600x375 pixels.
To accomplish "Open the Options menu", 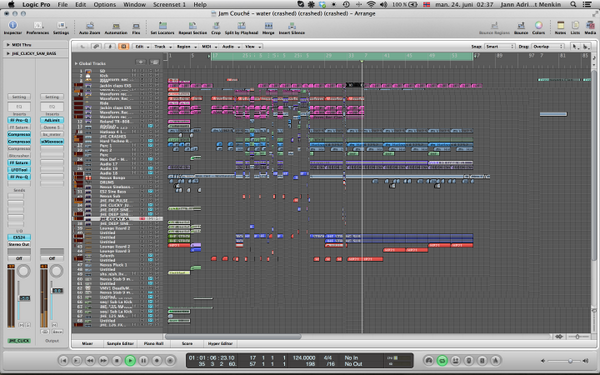I will coord(104,5).
